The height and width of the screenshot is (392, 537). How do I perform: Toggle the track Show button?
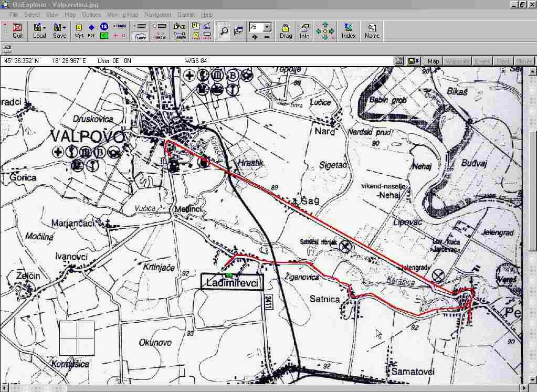coord(140,36)
